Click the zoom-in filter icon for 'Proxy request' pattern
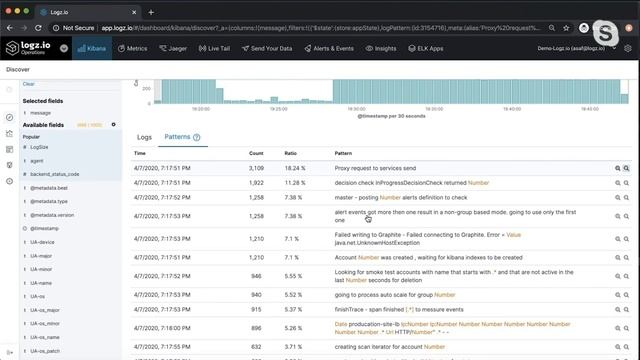 point(618,168)
